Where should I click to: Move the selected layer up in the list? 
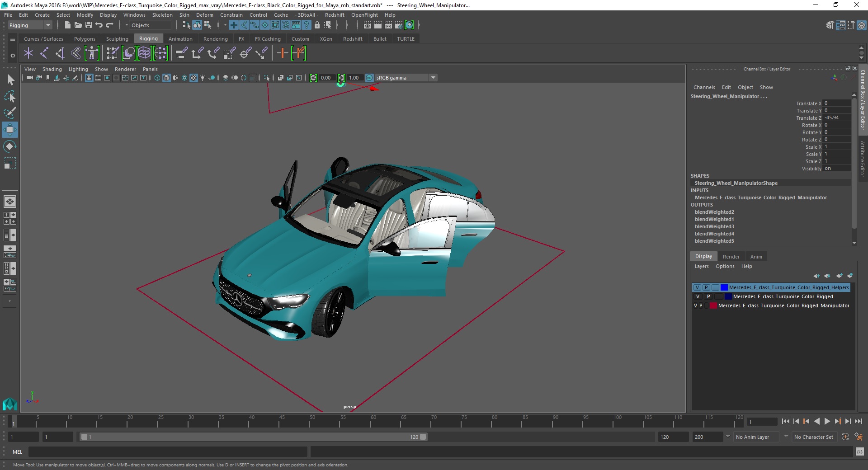click(816, 276)
